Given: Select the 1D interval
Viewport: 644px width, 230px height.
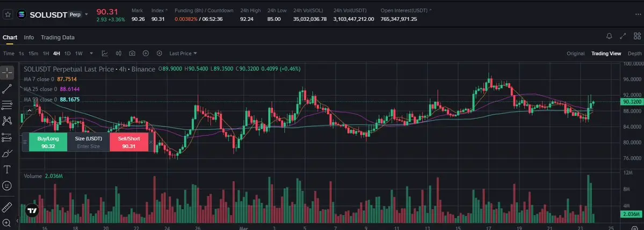Looking at the screenshot, I should (67, 53).
